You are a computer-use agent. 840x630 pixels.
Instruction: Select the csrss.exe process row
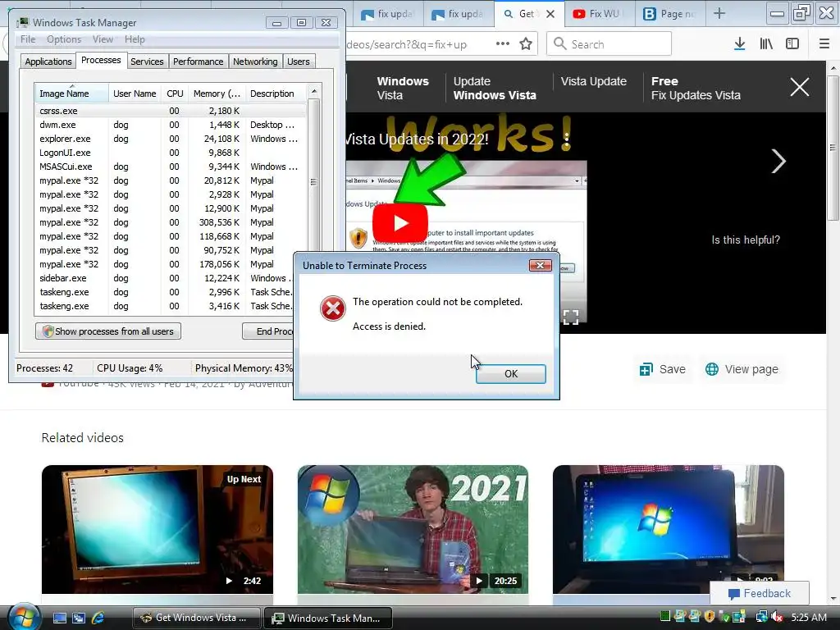pyautogui.click(x=171, y=111)
